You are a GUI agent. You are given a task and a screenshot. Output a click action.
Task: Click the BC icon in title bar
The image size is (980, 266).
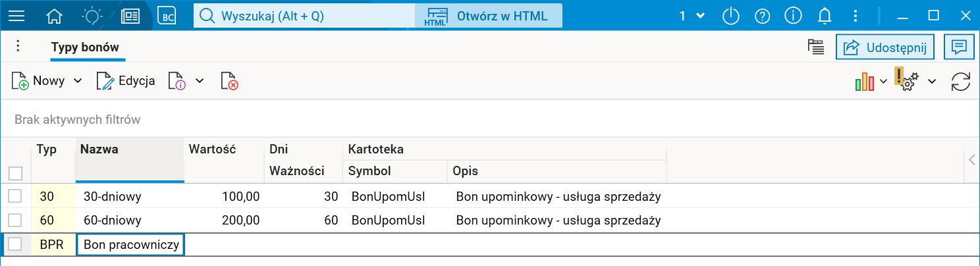tap(168, 16)
